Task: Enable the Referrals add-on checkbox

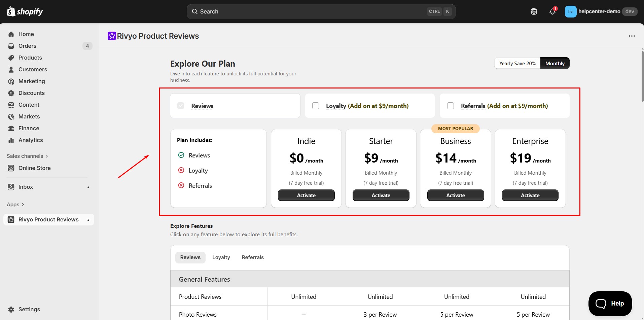Action: (x=451, y=106)
